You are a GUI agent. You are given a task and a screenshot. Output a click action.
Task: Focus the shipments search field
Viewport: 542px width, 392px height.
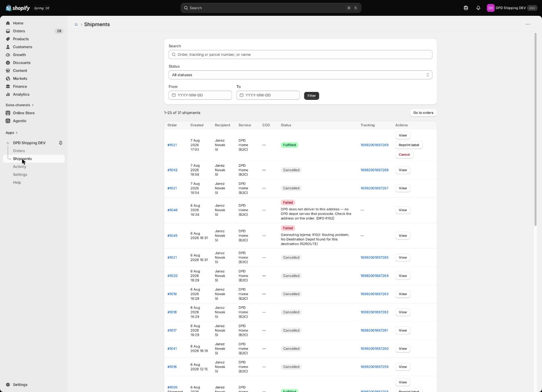coord(301,54)
